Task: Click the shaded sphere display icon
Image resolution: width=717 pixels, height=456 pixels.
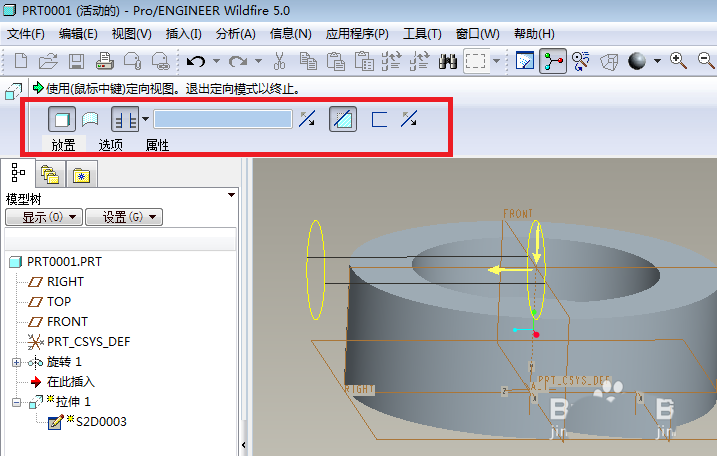Action: click(x=637, y=61)
